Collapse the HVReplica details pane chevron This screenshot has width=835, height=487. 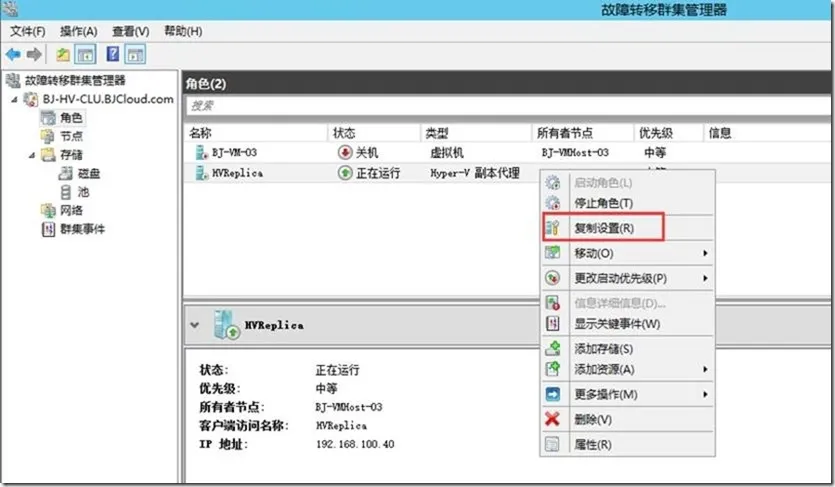[195, 325]
